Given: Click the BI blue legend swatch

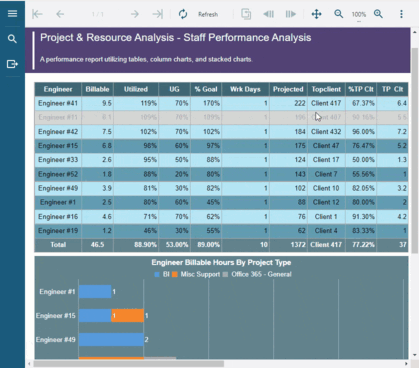Looking at the screenshot, I should (x=157, y=274).
